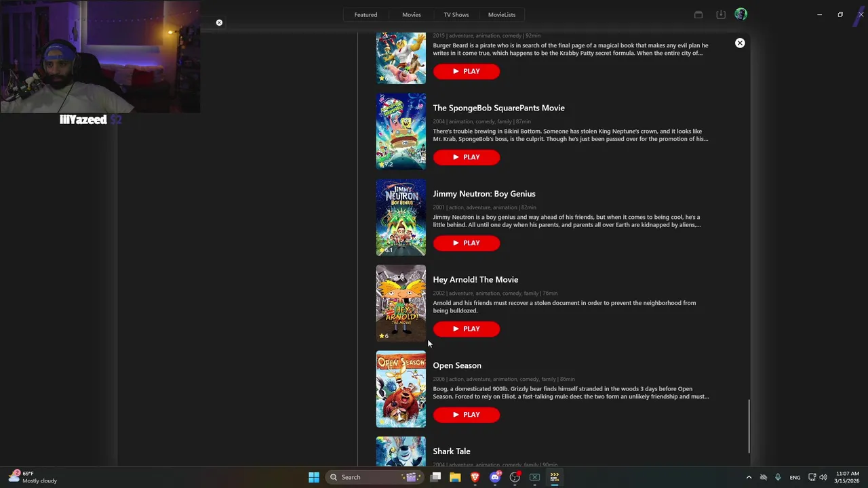Open the Open Season title link
This screenshot has height=488, width=868.
tap(457, 366)
